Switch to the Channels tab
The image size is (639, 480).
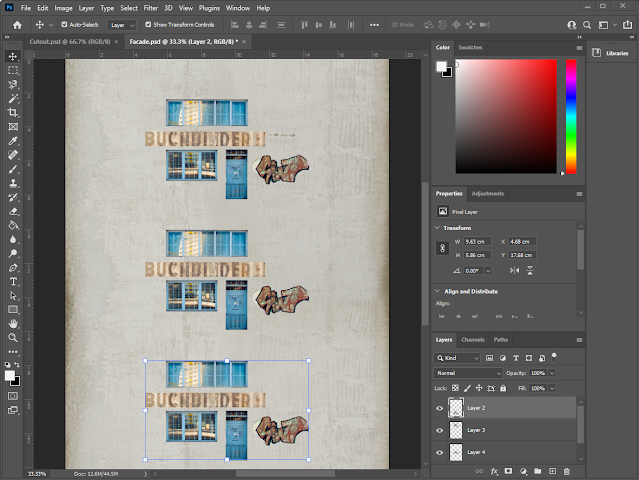[x=473, y=340]
